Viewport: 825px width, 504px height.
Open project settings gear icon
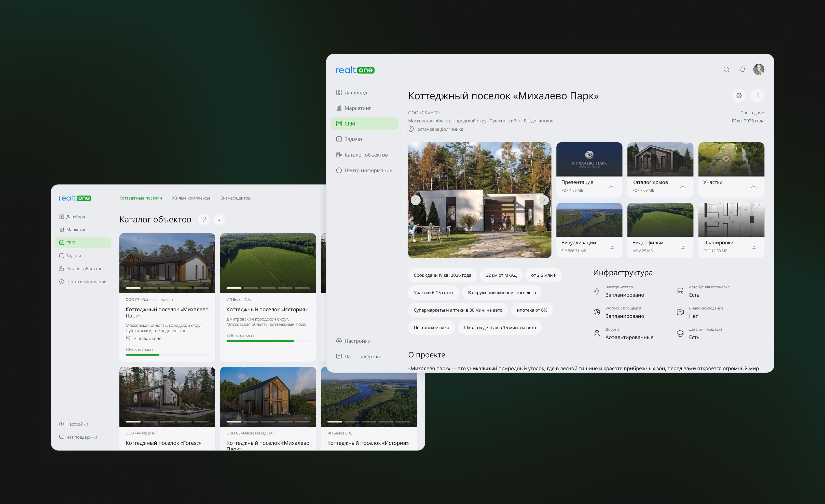pyautogui.click(x=739, y=96)
